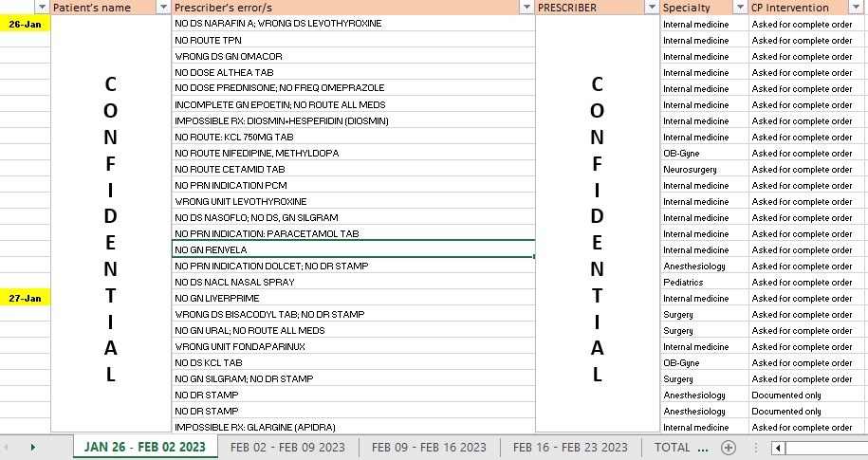
Task: Select cell NO PRN INDICATION: PARACETAMOL TAB
Action: pyautogui.click(x=353, y=233)
